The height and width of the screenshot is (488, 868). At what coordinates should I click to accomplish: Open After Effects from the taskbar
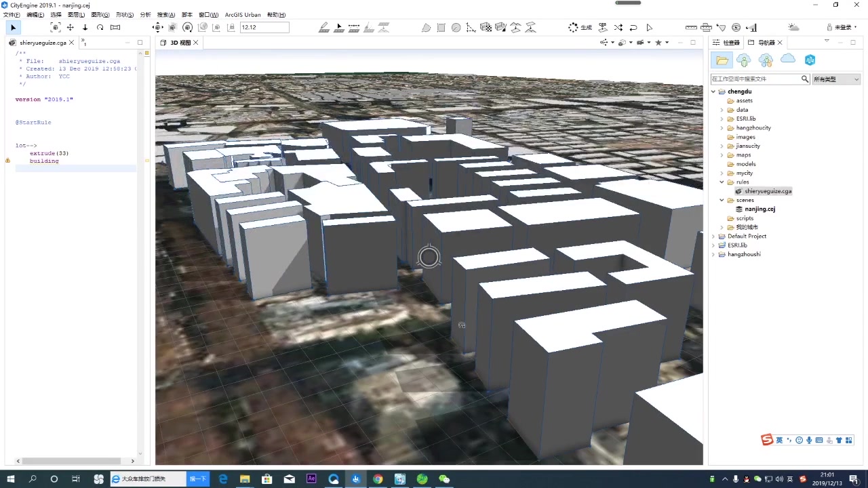[x=311, y=479]
